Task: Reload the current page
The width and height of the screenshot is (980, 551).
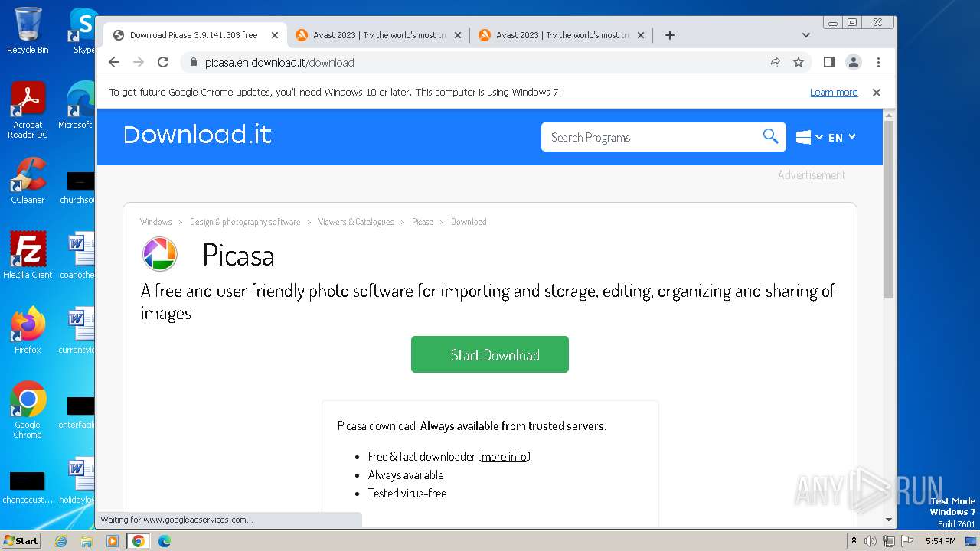Action: pos(163,62)
